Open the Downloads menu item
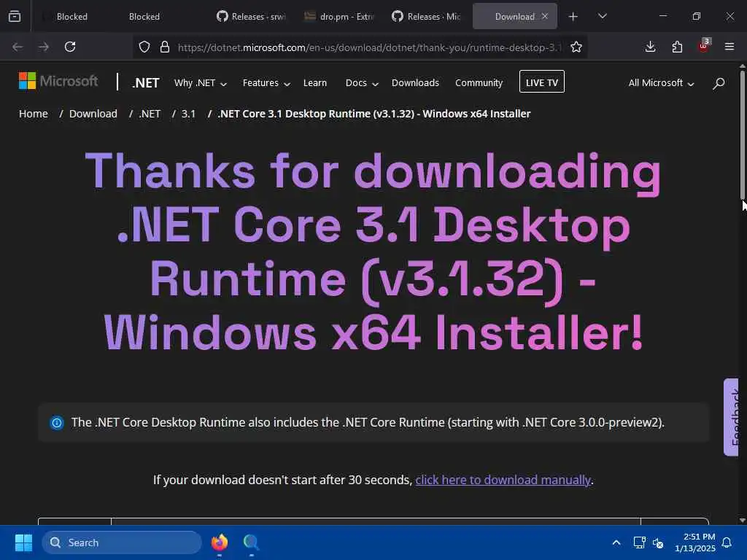The height and width of the screenshot is (560, 747). (x=415, y=83)
